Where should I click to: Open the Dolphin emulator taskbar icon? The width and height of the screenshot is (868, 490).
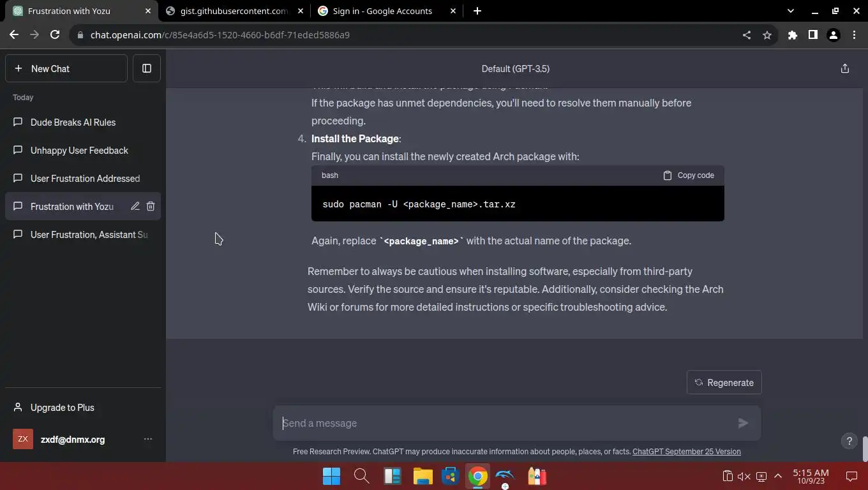[x=505, y=477]
